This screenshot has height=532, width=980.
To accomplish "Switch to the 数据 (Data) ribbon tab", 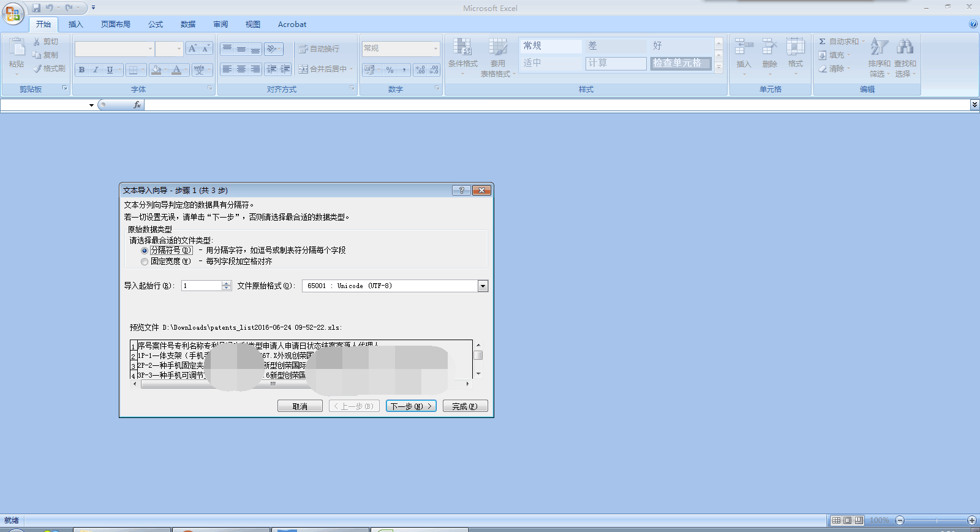I will pos(188,25).
